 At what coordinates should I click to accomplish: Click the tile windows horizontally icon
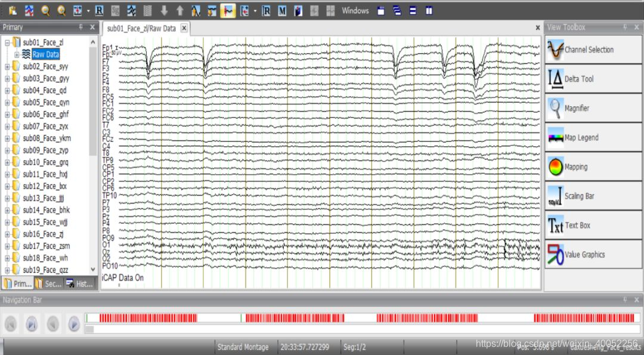click(413, 11)
